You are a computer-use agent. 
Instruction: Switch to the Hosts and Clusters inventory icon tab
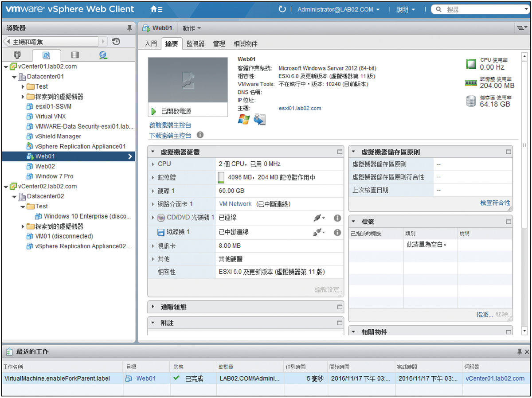(17, 55)
